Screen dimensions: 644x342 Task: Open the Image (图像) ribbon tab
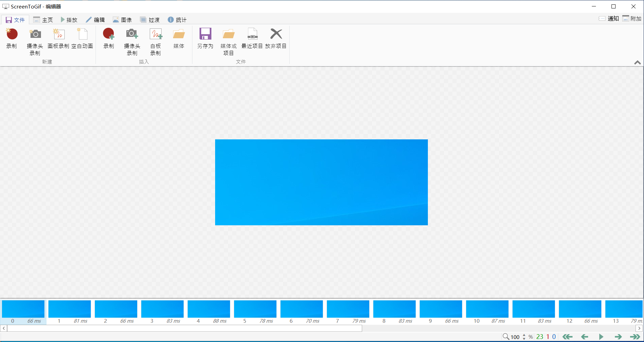coord(122,20)
